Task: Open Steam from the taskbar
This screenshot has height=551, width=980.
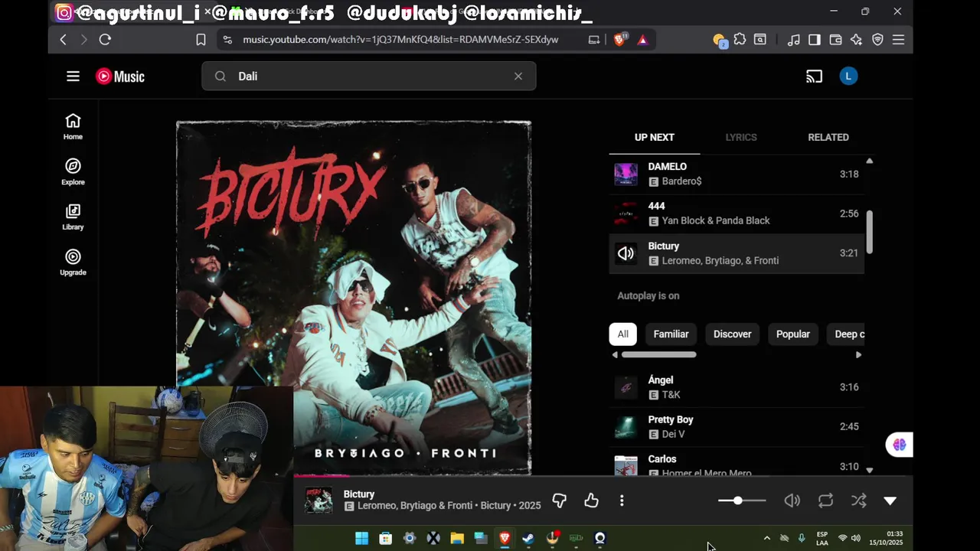Action: [528, 538]
